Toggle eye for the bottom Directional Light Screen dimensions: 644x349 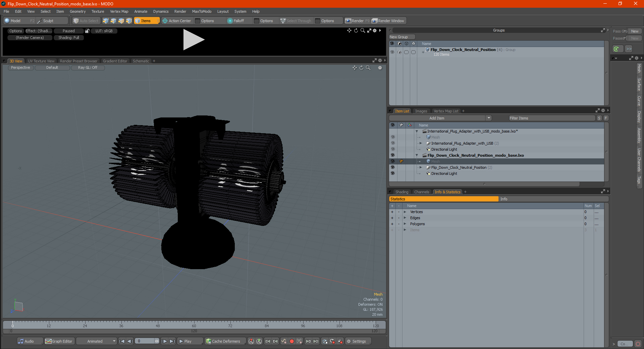click(x=392, y=173)
